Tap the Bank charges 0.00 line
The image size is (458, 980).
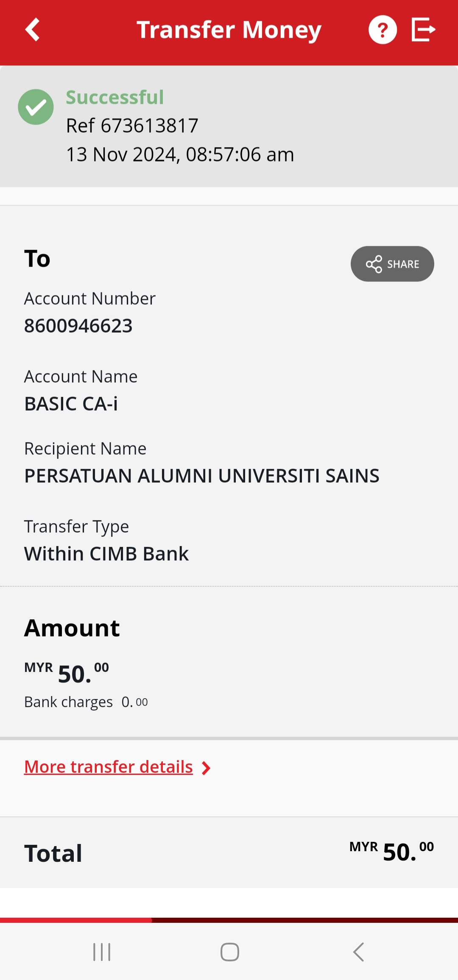86,702
